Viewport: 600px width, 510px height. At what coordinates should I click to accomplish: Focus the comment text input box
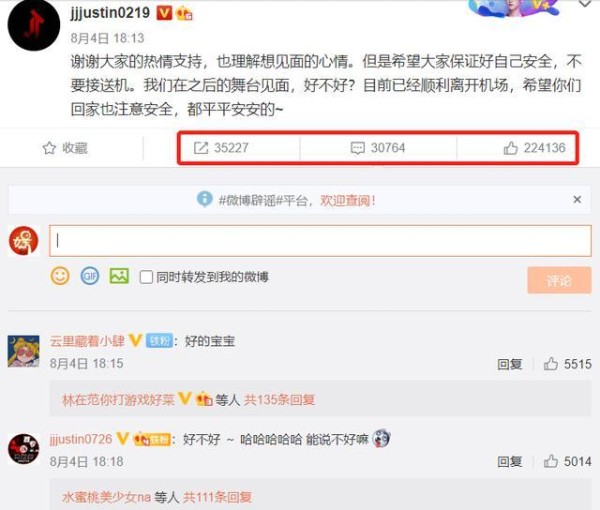pyautogui.click(x=320, y=241)
